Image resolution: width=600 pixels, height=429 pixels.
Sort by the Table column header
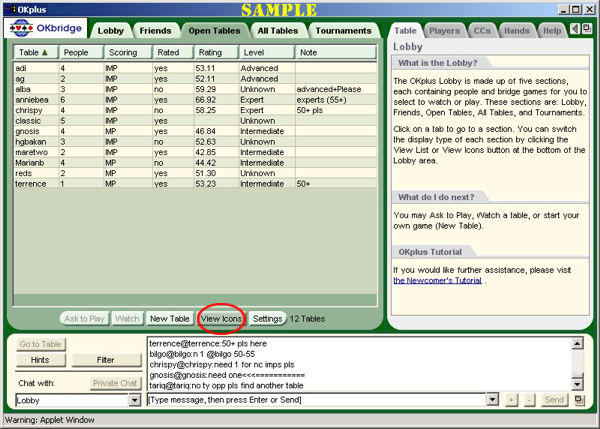tap(36, 52)
